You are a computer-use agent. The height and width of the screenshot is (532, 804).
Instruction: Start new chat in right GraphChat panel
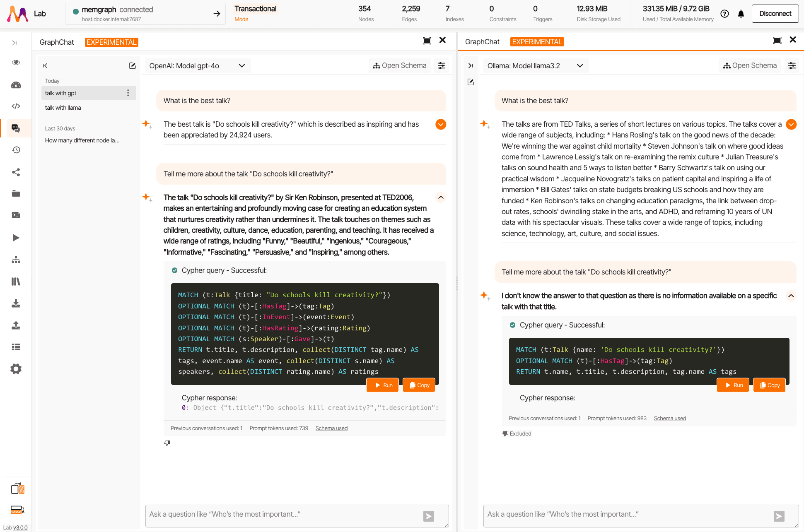pyautogui.click(x=471, y=82)
